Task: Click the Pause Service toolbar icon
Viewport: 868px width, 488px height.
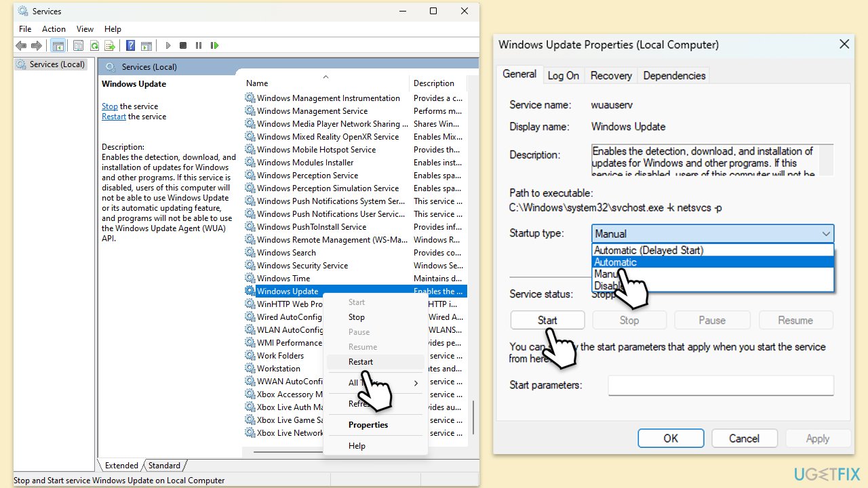Action: tap(199, 45)
